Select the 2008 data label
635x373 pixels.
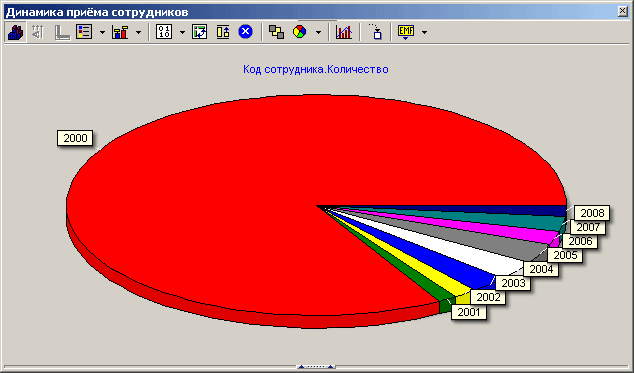pyautogui.click(x=592, y=213)
